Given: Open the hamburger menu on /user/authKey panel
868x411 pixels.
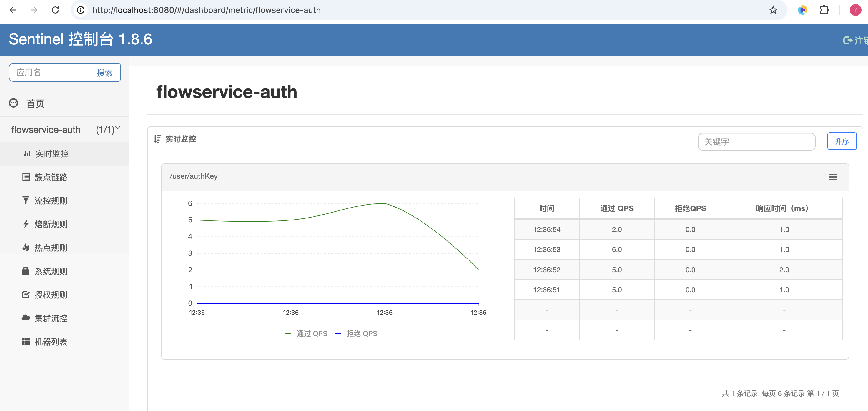Looking at the screenshot, I should click(832, 177).
